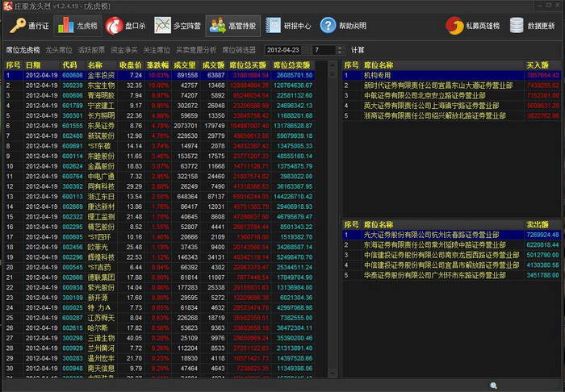Image resolution: width=565 pixels, height=392 pixels.
Task: Click the 通行证 key icon
Action: coord(17,26)
